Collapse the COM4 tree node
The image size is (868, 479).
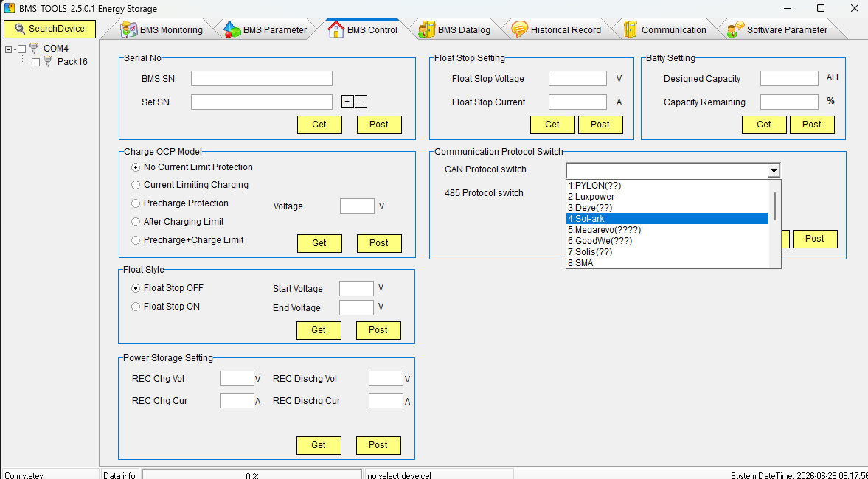[x=8, y=49]
